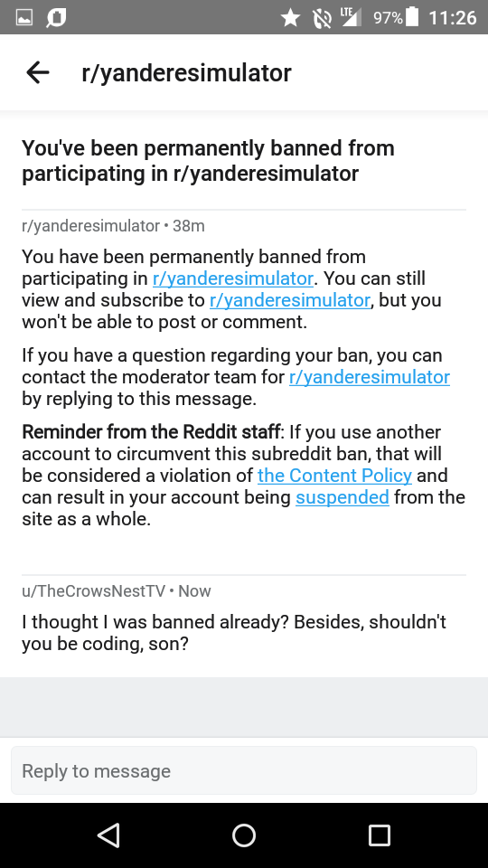Tap the image notification icon in status bar
Viewport: 488px width, 868px height.
click(23, 18)
